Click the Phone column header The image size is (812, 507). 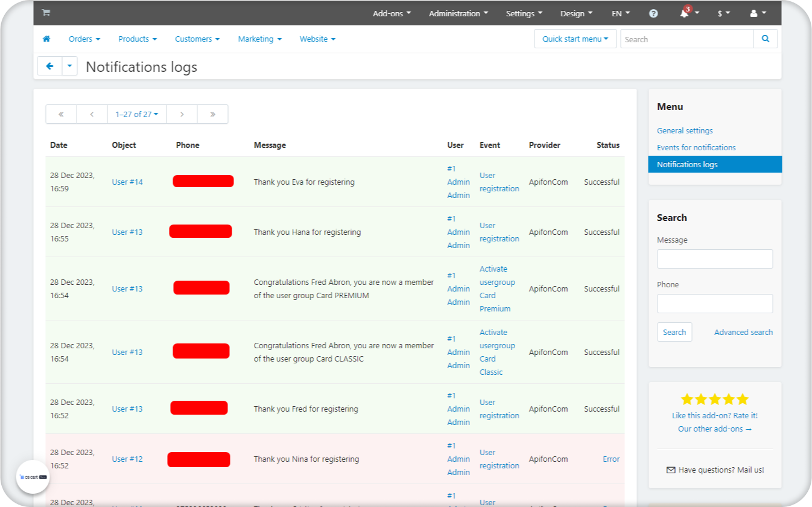coord(188,145)
